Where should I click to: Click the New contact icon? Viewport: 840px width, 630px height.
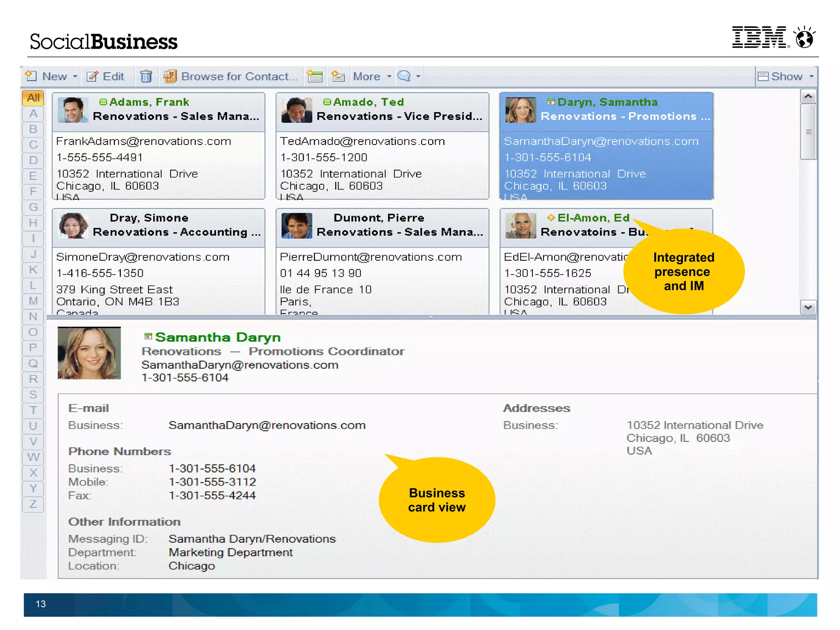tap(31, 76)
